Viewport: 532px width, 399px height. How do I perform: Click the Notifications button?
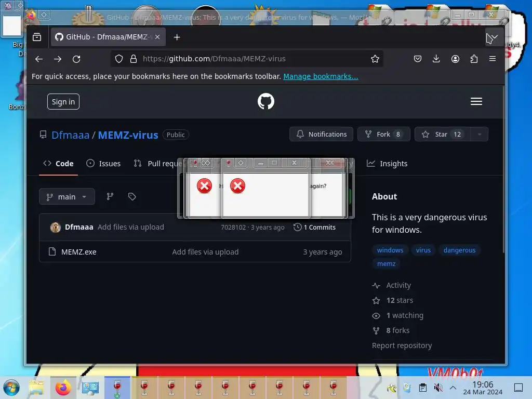point(321,135)
